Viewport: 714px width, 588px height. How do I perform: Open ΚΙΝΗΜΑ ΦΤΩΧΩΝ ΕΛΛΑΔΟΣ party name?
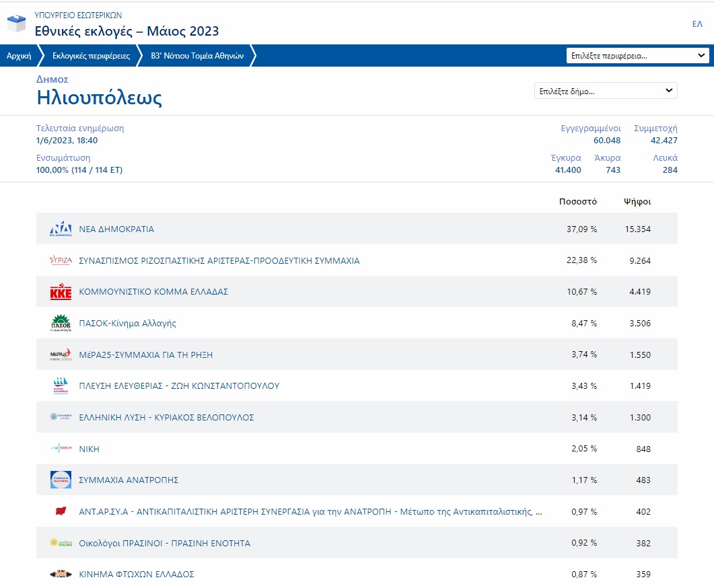tap(137, 575)
